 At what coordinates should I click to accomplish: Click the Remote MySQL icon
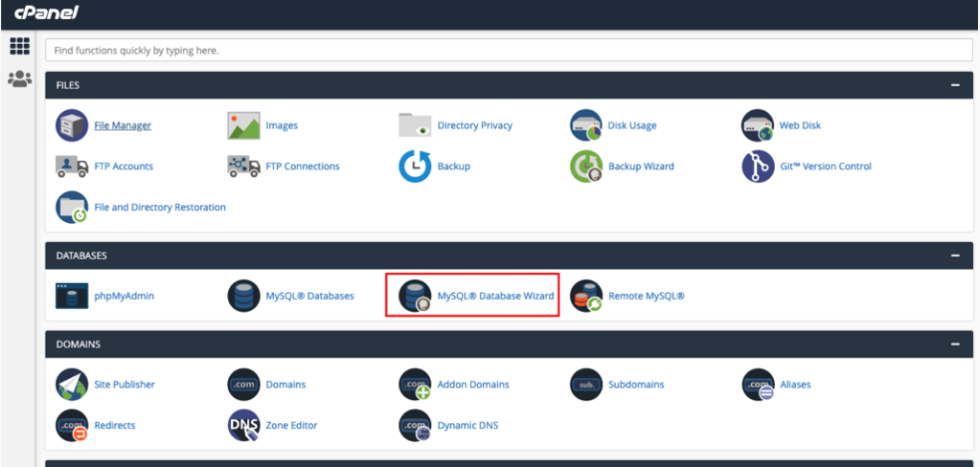[x=587, y=296]
